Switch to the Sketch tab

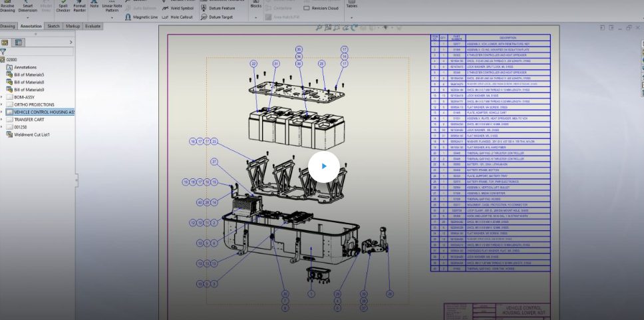point(53,26)
